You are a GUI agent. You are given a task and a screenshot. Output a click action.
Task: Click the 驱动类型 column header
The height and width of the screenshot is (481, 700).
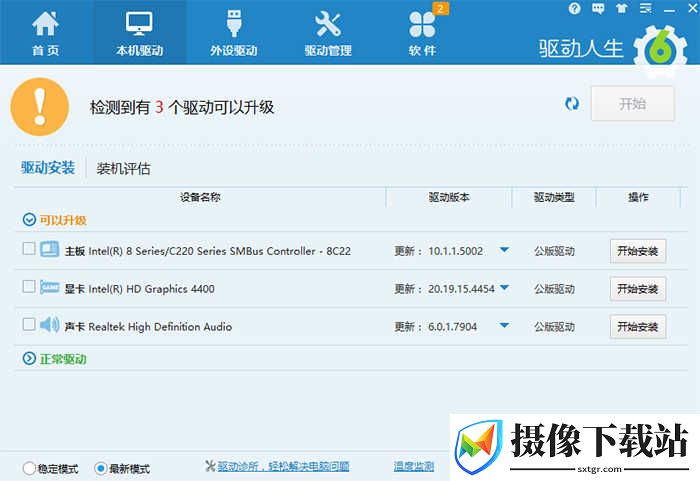[554, 197]
